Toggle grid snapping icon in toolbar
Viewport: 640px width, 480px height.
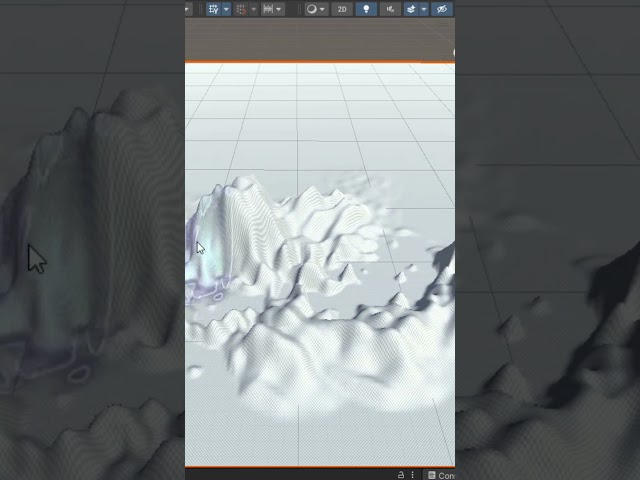tap(213, 9)
